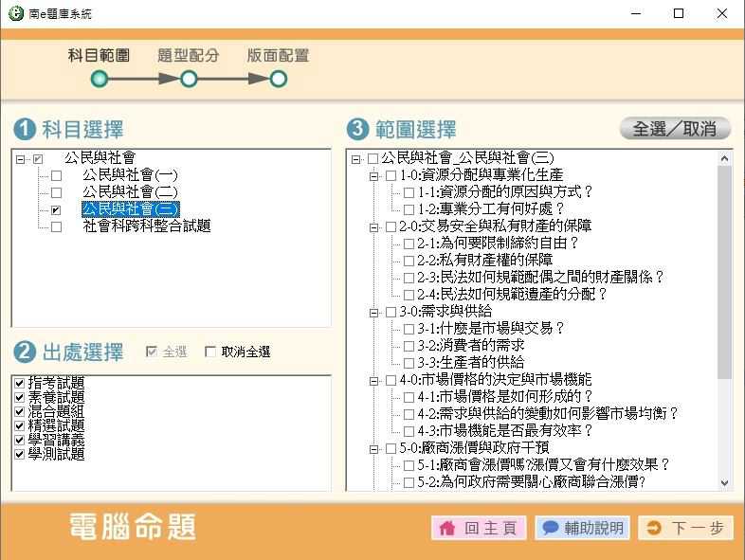Check 1-2:專業分工有何好處 checkbox

click(x=409, y=209)
